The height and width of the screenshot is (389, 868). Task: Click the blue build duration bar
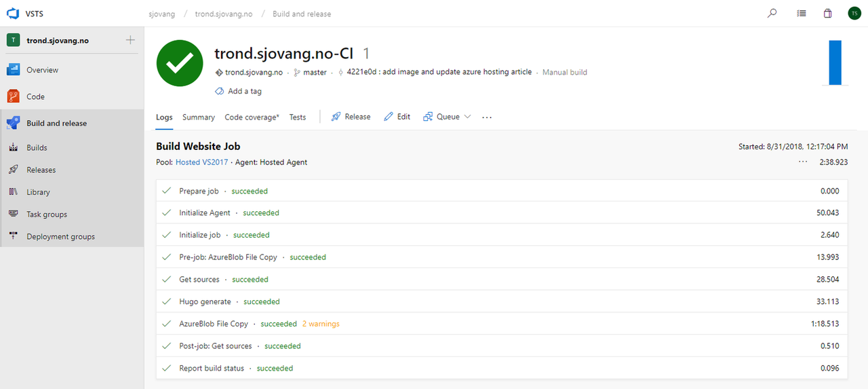click(835, 62)
